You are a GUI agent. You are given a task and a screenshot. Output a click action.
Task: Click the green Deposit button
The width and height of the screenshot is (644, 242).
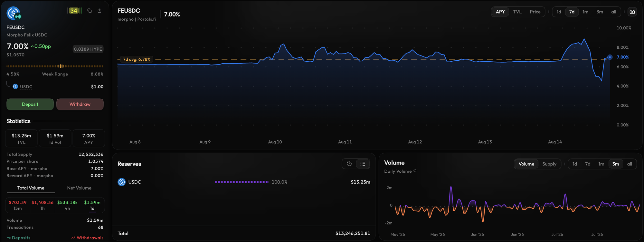tap(30, 104)
